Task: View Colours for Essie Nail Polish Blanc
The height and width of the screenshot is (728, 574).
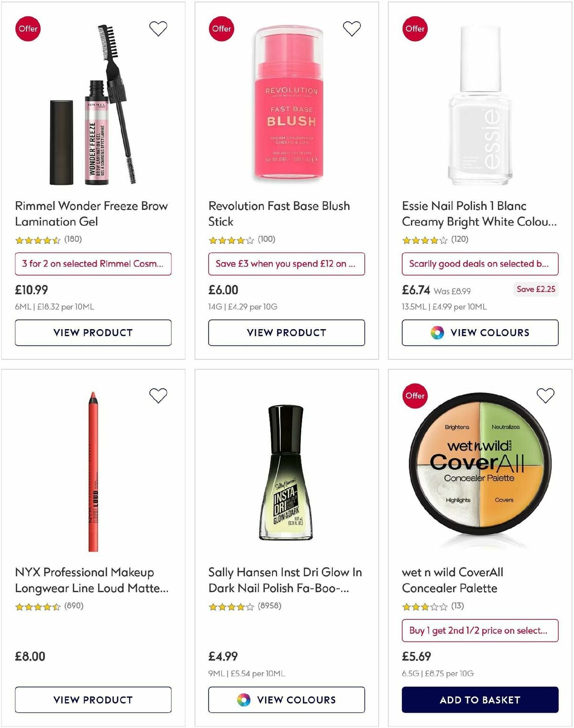Action: click(x=480, y=332)
